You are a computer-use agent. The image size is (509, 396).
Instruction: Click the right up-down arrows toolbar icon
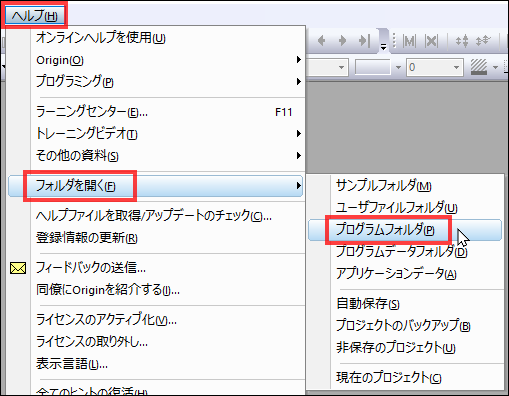[x=483, y=41]
